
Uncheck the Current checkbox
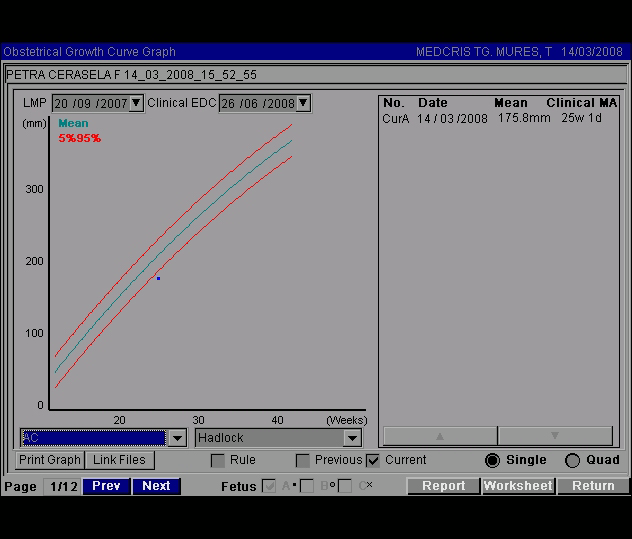[x=373, y=461]
